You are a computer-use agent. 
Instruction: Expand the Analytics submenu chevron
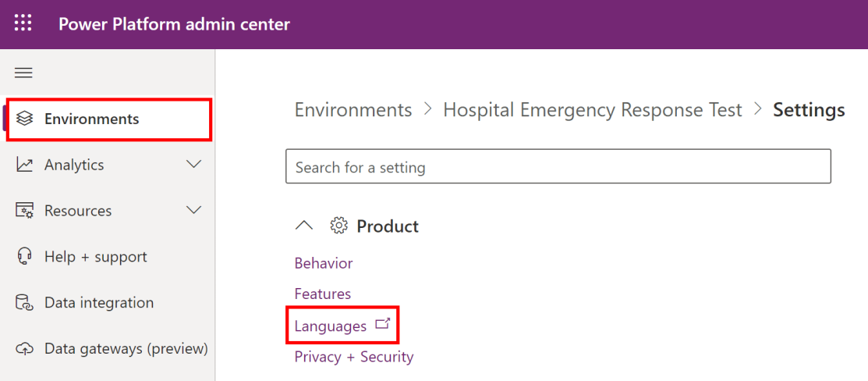click(193, 164)
